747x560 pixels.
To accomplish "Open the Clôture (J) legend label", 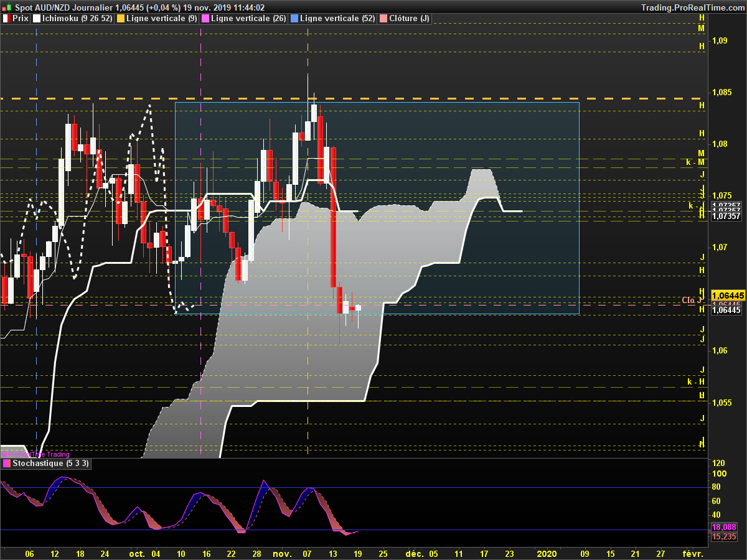I will [409, 19].
